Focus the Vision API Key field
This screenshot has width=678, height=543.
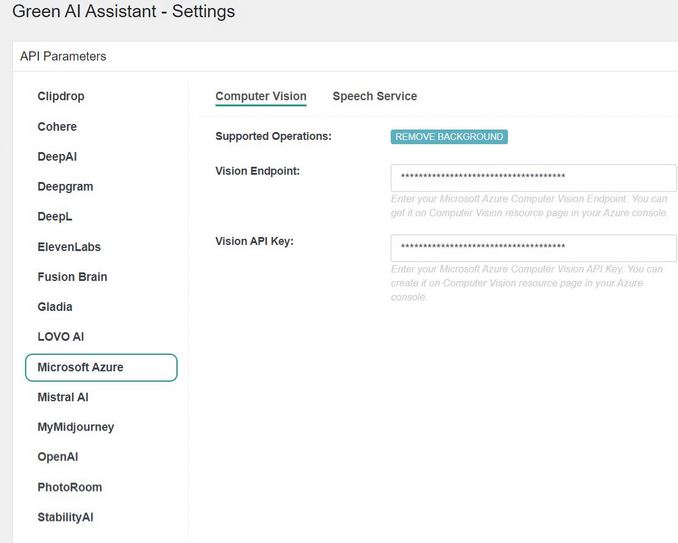click(534, 248)
